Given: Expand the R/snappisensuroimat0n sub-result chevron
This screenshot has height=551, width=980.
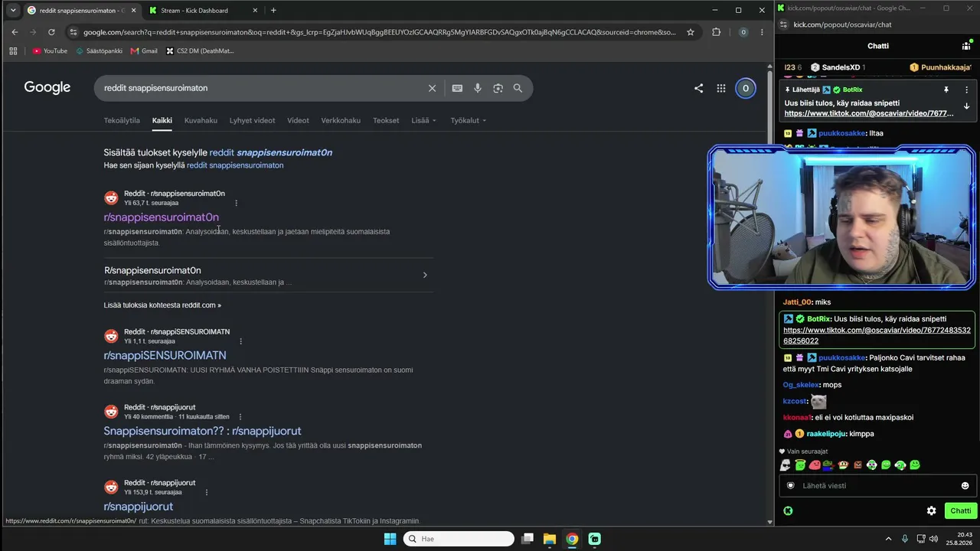Looking at the screenshot, I should tap(425, 275).
